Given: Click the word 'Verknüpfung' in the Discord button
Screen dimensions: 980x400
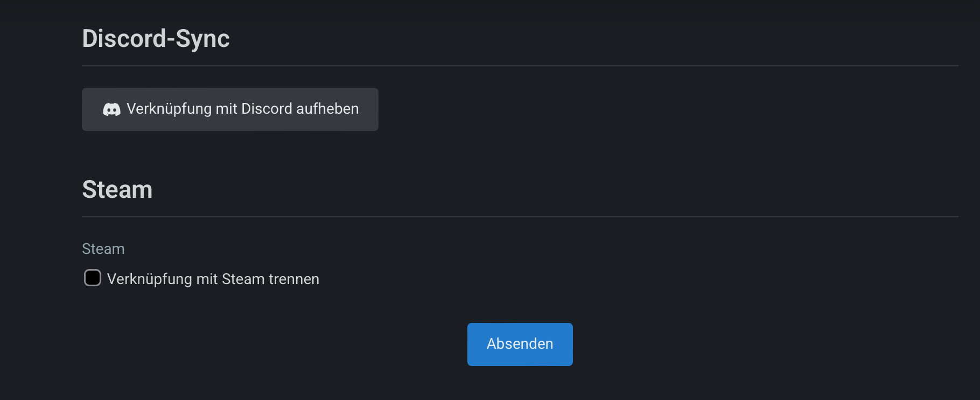Looking at the screenshot, I should click(x=169, y=109).
